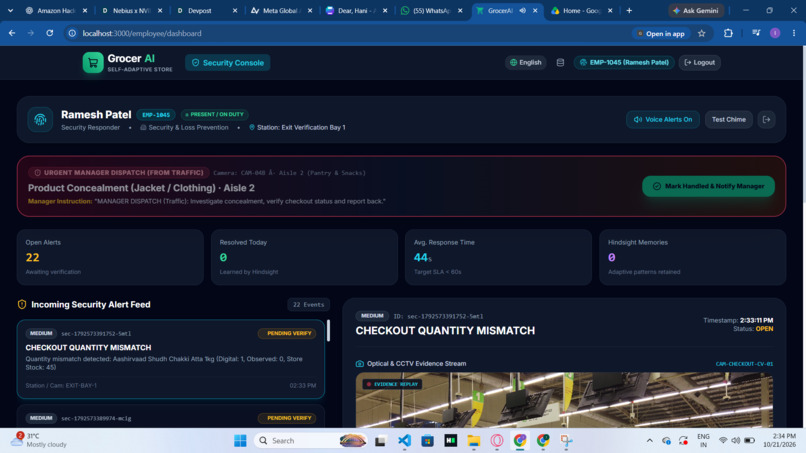Click the EMP-1045 tag beside Ramesh Patel
806x453 pixels.
(156, 115)
